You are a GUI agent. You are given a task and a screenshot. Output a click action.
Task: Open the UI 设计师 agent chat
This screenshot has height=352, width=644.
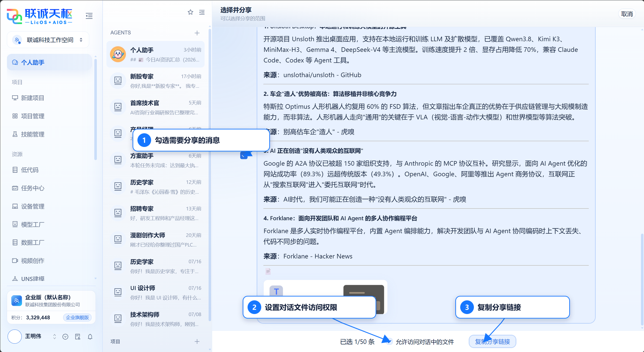point(156,293)
